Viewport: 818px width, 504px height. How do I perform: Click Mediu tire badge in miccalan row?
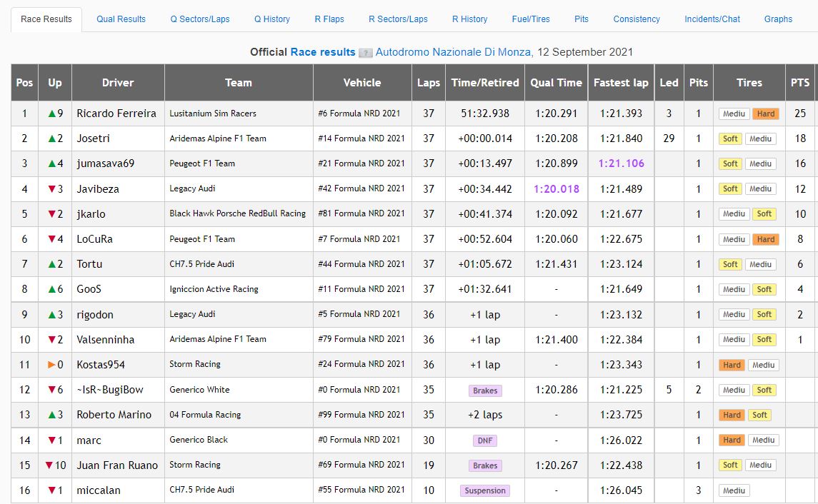click(734, 490)
